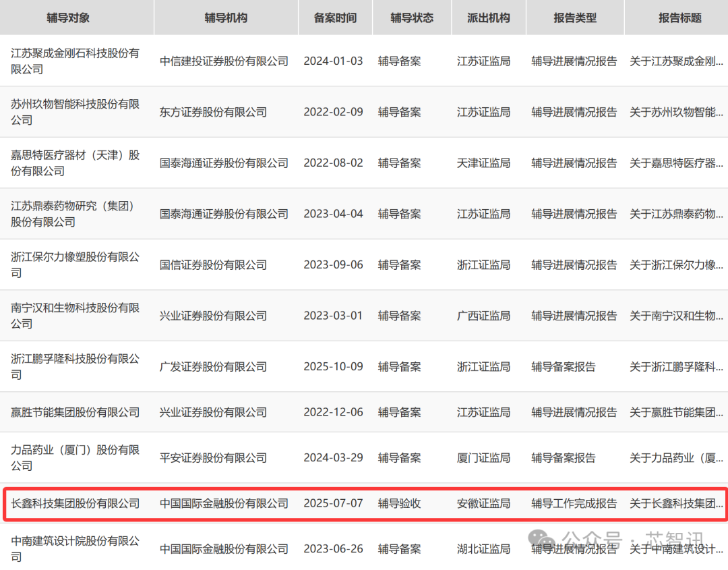Viewport: 728px width, 570px height.
Task: Click the 辅导机构 column header
Action: click(x=226, y=18)
